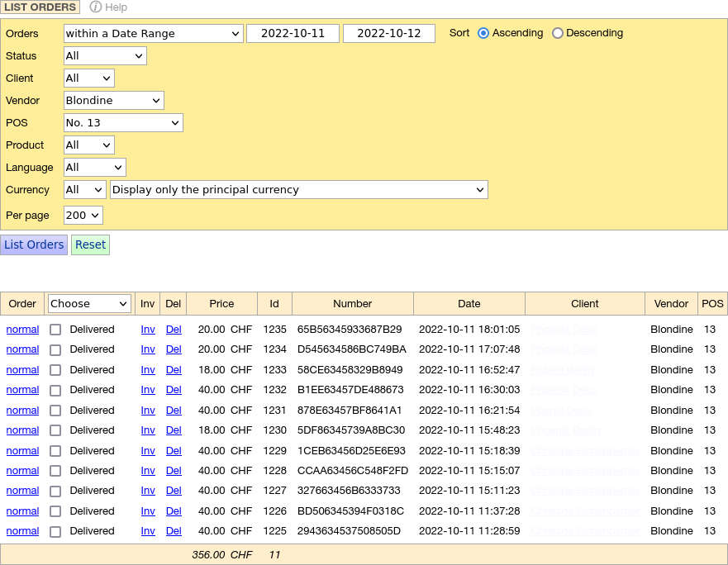
Task: Open the 'Choose' bulk action dropdown
Action: coord(88,303)
